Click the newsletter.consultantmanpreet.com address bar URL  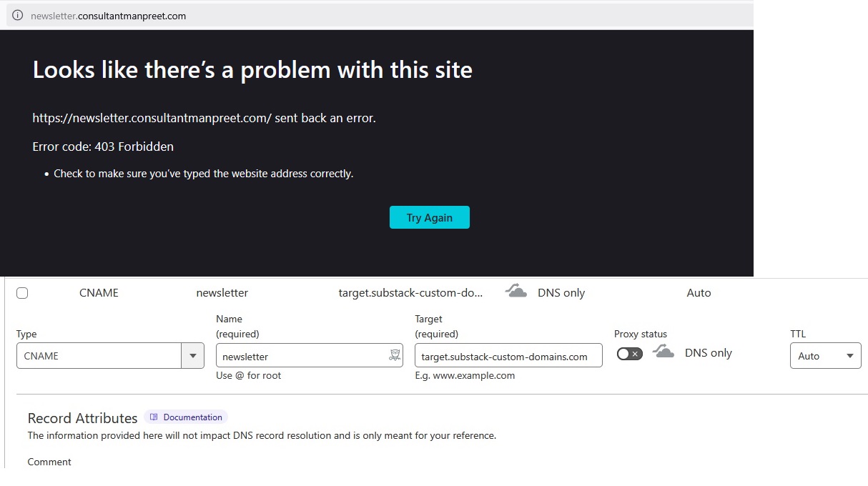(108, 16)
